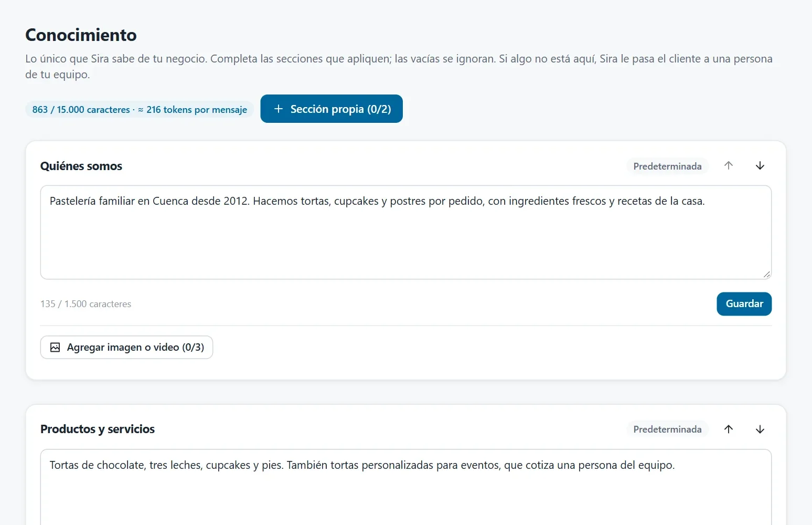Viewport: 812px width, 525px height.
Task: Click the Productos y servicios section title
Action: pos(98,429)
